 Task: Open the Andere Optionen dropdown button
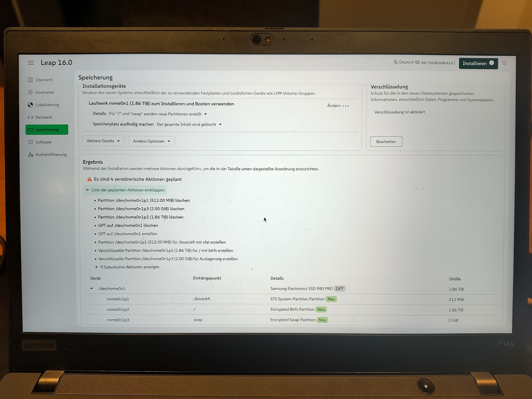tap(152, 141)
